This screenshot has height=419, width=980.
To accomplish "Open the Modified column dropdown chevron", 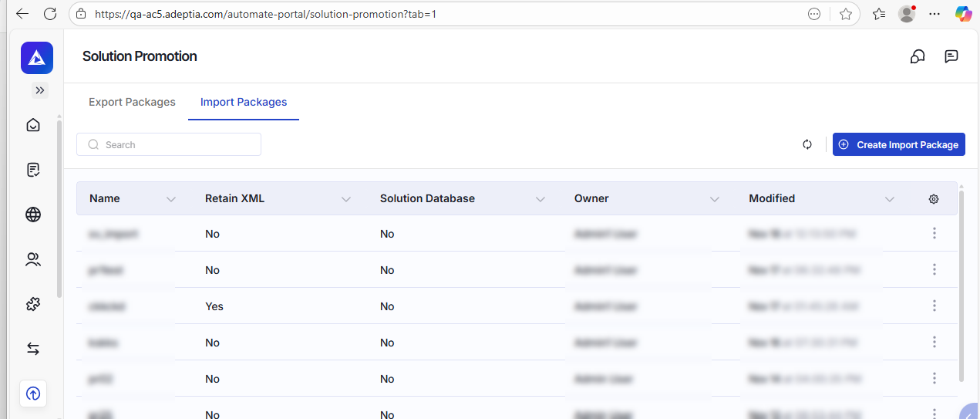I will [890, 199].
